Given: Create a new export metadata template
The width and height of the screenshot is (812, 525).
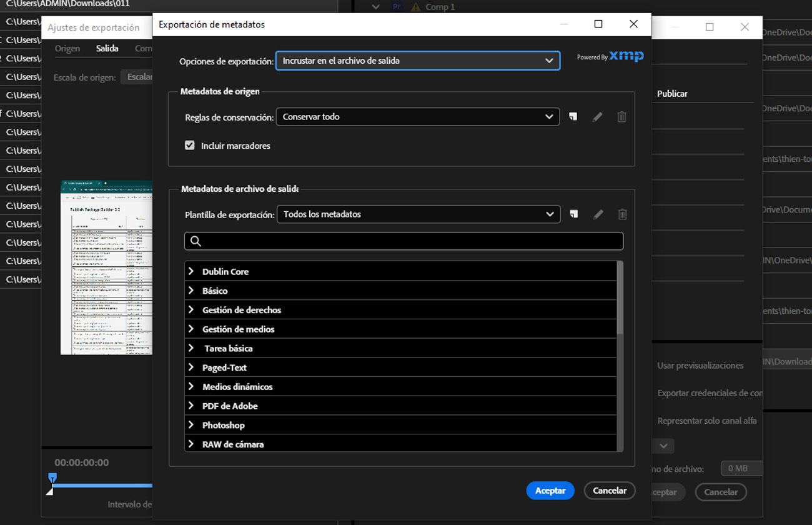Looking at the screenshot, I should click(x=573, y=214).
